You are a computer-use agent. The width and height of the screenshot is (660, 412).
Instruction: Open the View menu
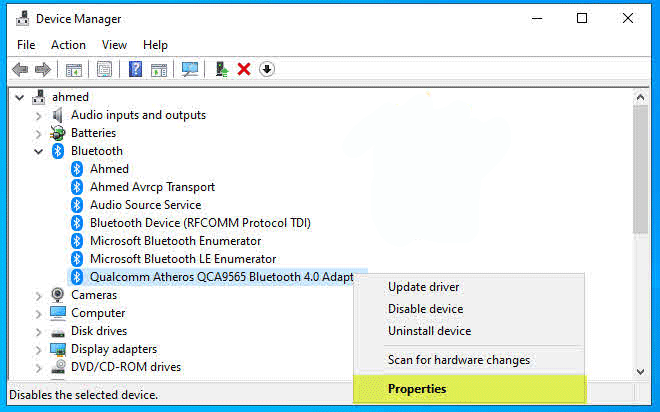114,45
